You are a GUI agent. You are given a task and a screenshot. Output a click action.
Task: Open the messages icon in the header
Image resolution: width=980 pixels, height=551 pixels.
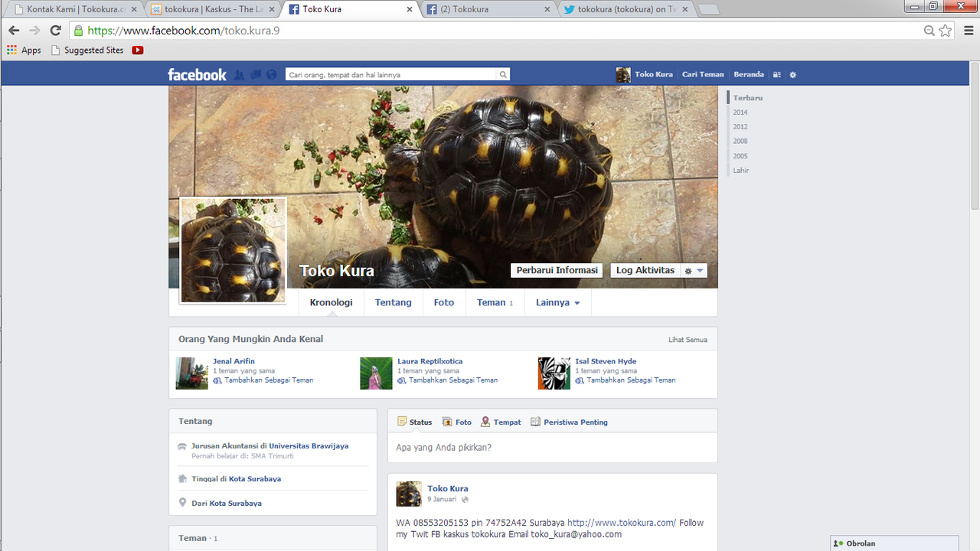pos(256,74)
